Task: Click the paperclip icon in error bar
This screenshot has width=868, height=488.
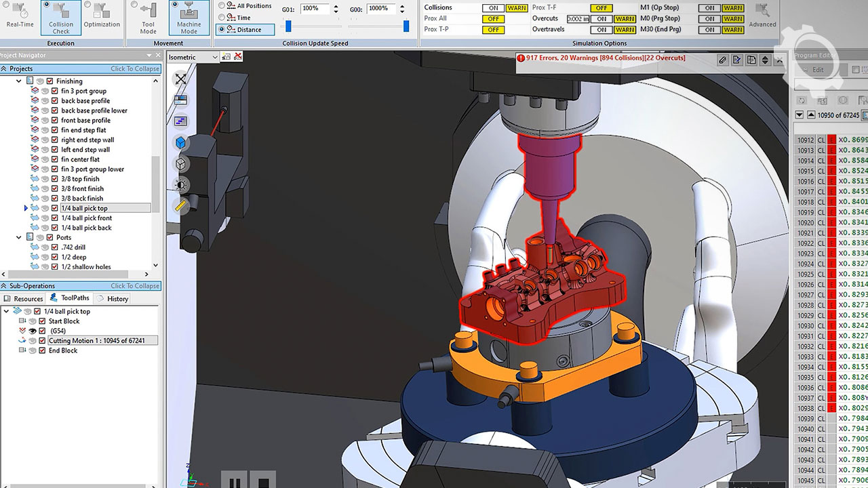Action: [722, 60]
